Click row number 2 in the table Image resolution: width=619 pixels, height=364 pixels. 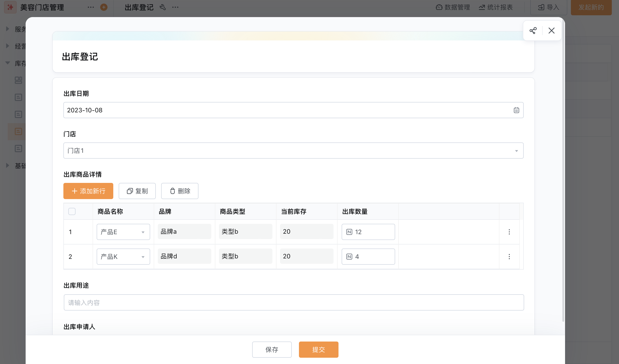pos(70,256)
